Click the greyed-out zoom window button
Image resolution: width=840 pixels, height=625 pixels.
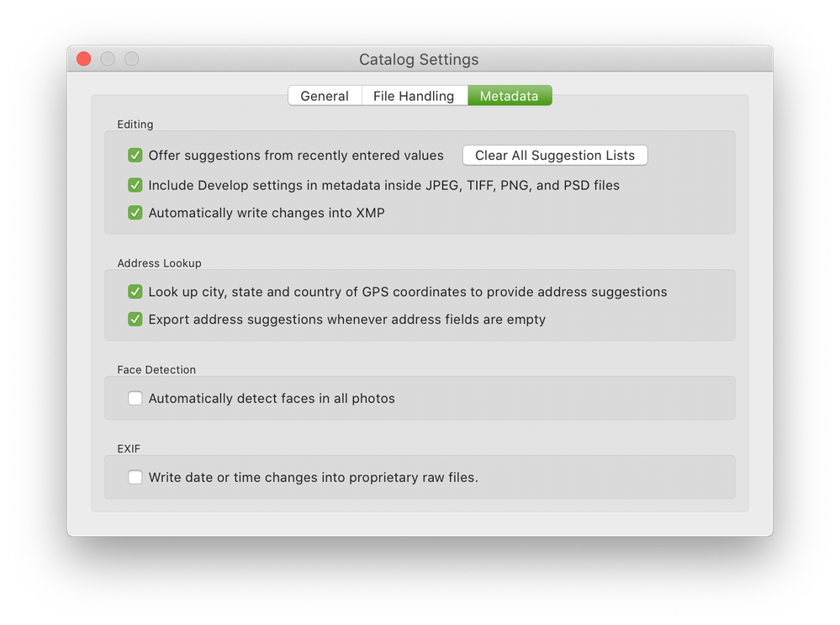(131, 59)
